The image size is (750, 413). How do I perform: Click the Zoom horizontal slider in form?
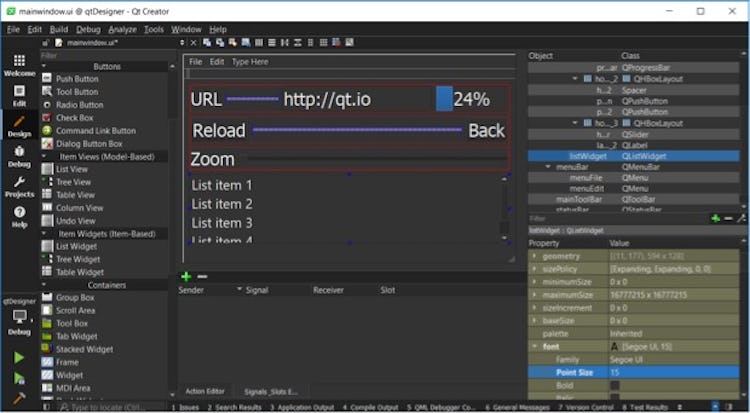pyautogui.click(x=376, y=159)
